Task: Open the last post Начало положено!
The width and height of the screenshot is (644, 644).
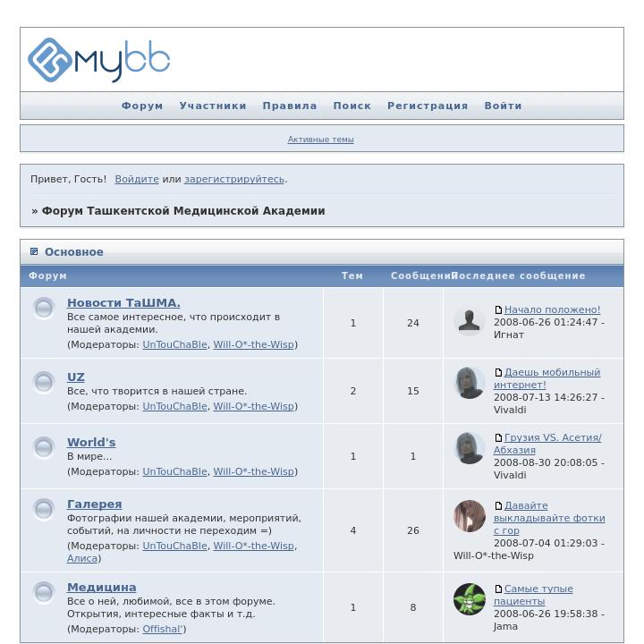Action: coord(552,309)
